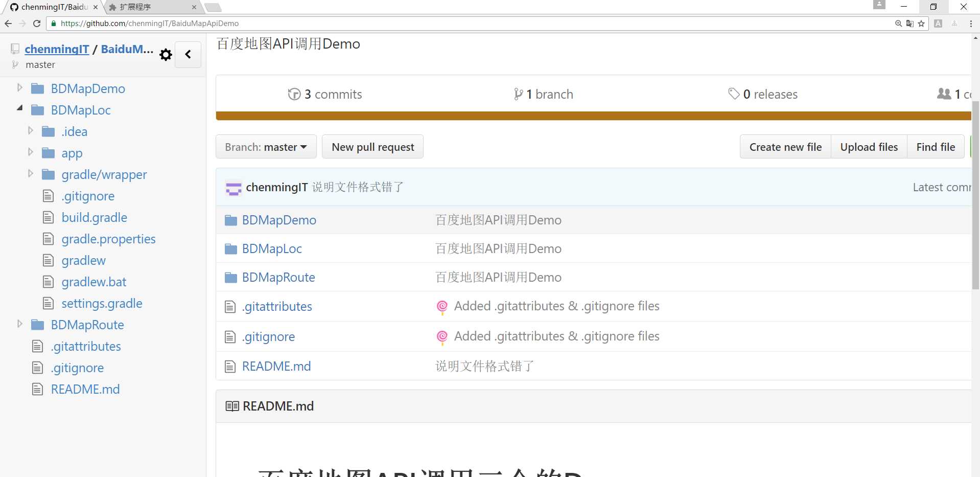Open the README.md row's 说明文件格式错了 commit message
The image size is (980, 477).
click(484, 366)
